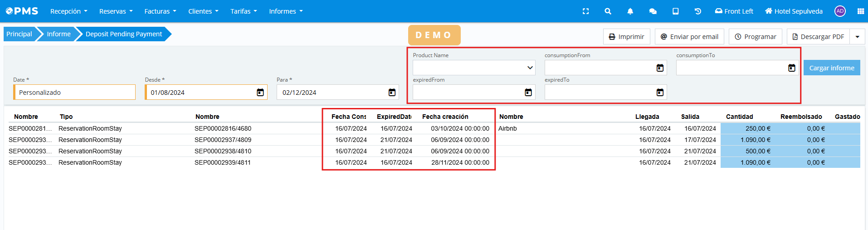868x230 pixels.
Task: Open the Informes menu
Action: (x=286, y=11)
